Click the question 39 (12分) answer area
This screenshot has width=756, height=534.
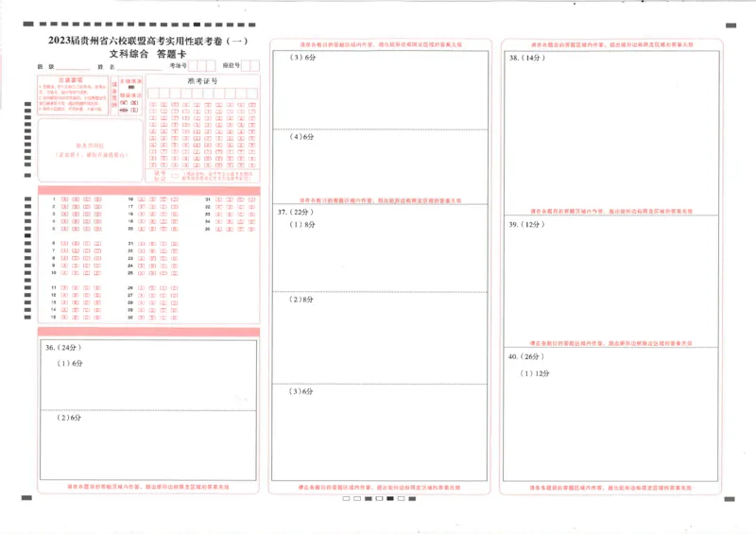(614, 284)
